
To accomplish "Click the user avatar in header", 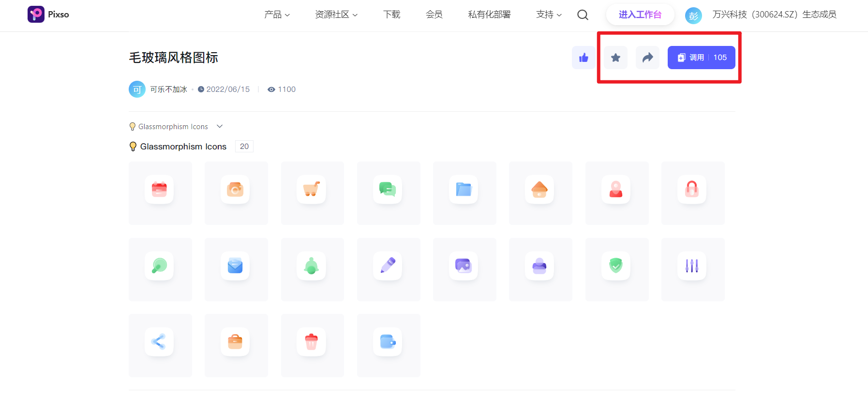I will 693,15.
